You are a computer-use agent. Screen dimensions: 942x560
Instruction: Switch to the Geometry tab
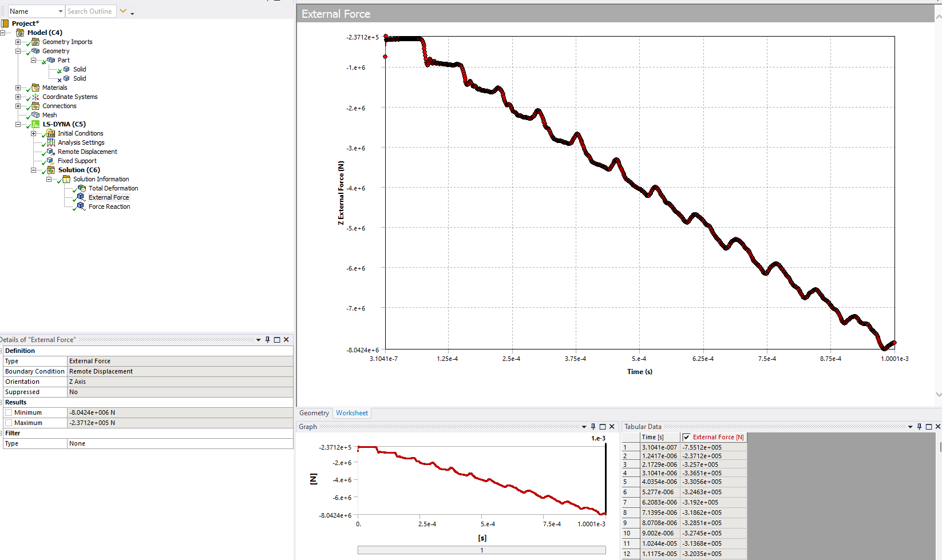point(314,413)
